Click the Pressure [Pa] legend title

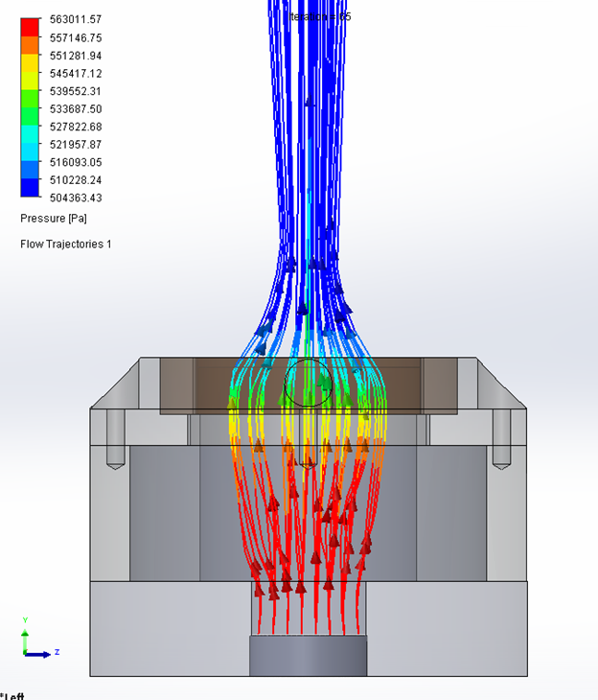(x=54, y=219)
